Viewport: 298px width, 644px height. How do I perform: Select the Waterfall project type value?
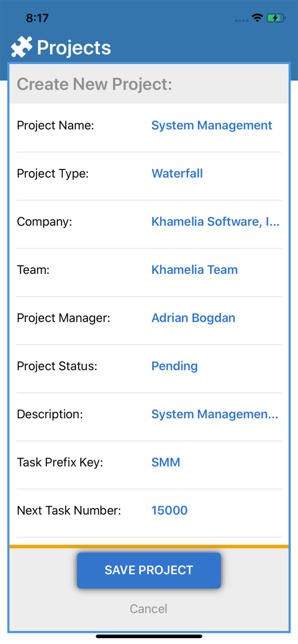tap(177, 173)
